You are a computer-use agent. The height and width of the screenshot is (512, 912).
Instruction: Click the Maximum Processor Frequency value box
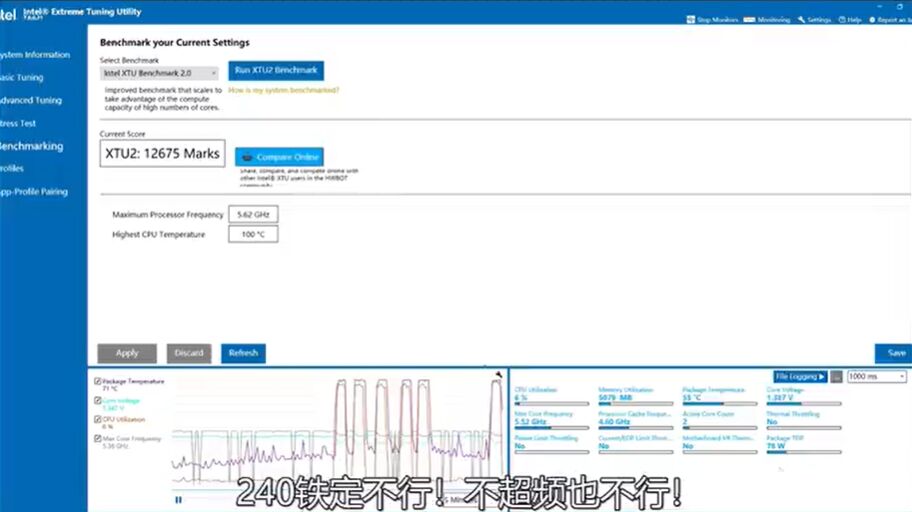253,214
